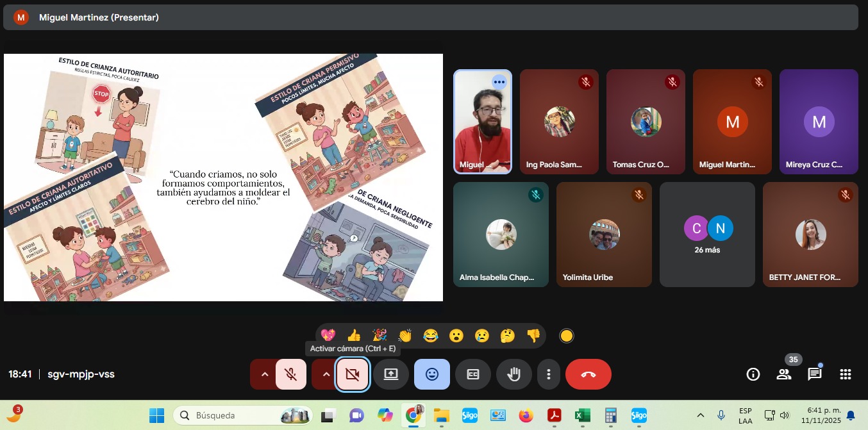
Task: Show participants list
Action: [x=784, y=374]
